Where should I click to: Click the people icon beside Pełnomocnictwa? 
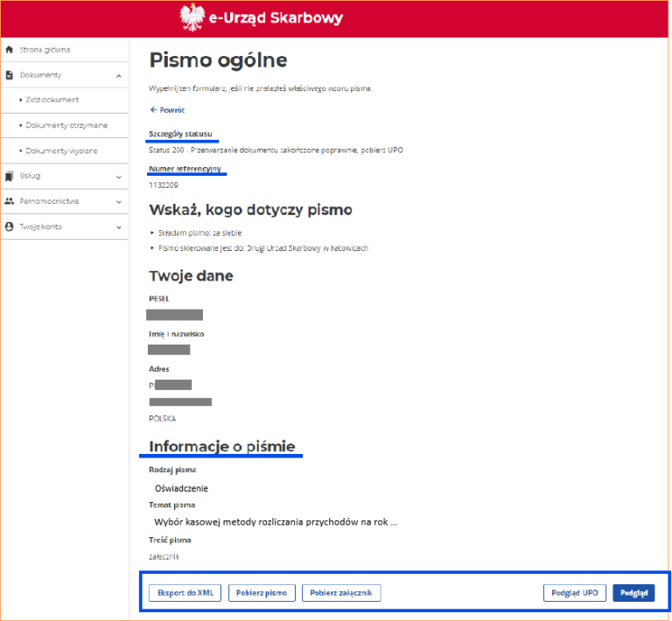coord(10,201)
